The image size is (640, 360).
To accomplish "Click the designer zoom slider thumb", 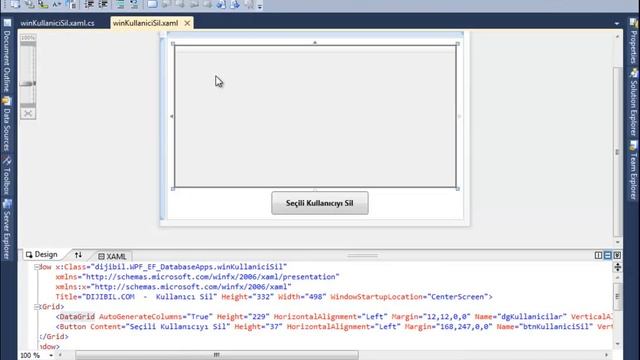I will coord(28,84).
